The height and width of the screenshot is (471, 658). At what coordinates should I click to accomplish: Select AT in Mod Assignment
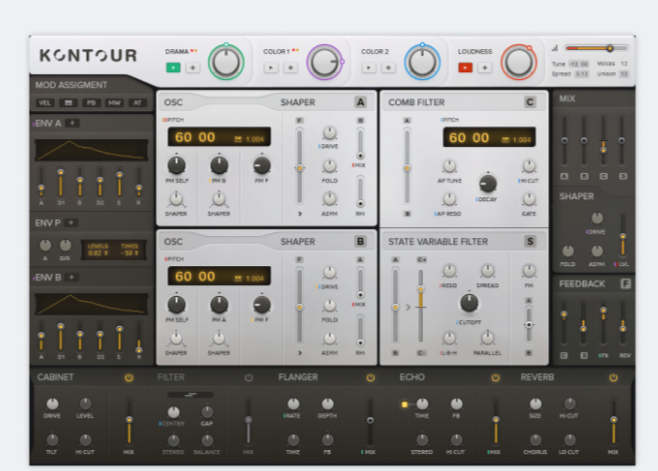click(x=137, y=103)
